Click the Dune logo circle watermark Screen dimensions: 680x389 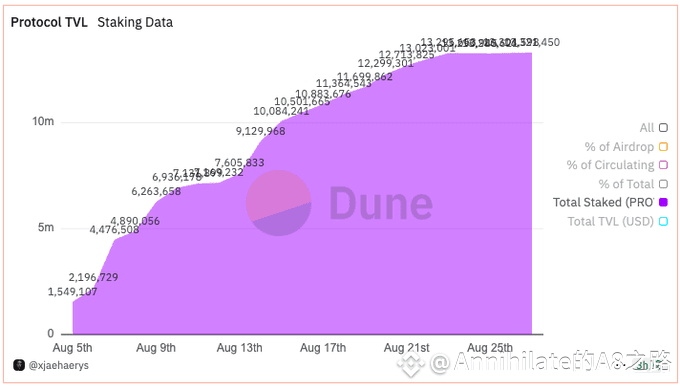[278, 203]
